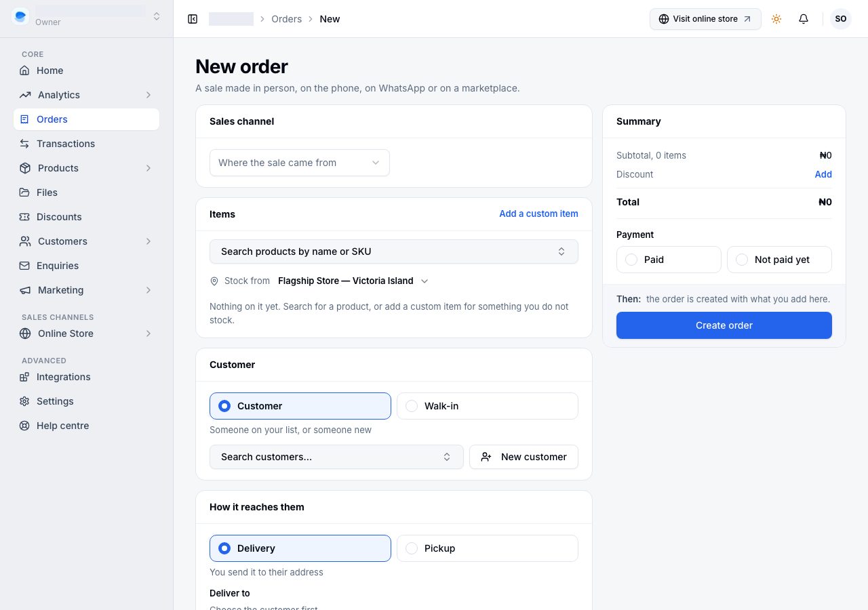Open Orders in the sidebar

pyautogui.click(x=86, y=119)
